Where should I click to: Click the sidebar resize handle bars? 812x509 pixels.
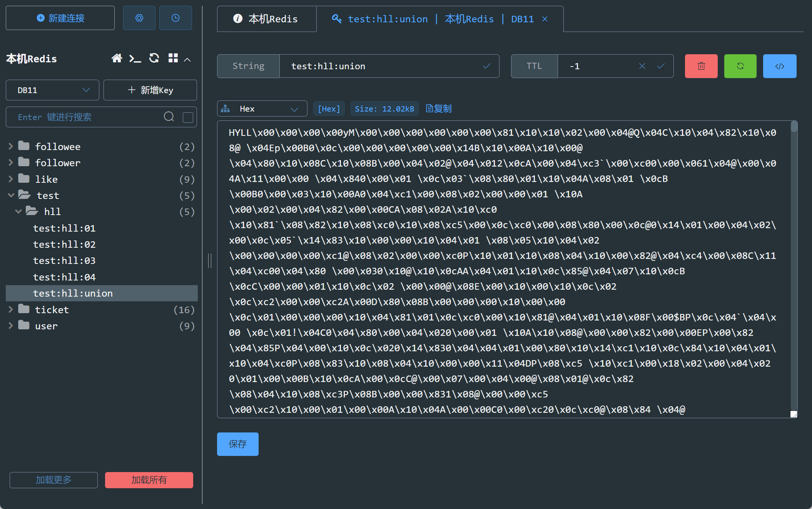[x=210, y=260]
